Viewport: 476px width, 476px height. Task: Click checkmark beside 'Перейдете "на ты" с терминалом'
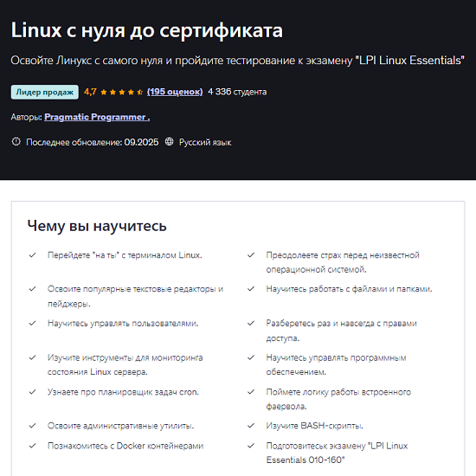click(x=33, y=255)
